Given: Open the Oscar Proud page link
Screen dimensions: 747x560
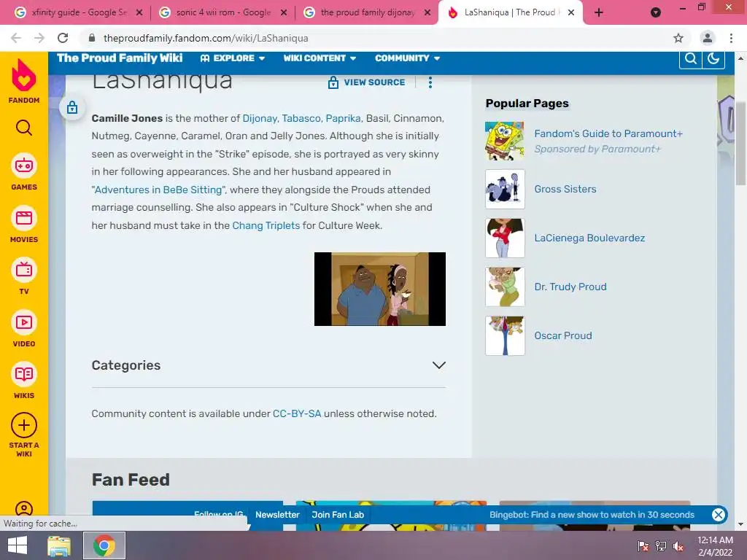Looking at the screenshot, I should point(563,335).
